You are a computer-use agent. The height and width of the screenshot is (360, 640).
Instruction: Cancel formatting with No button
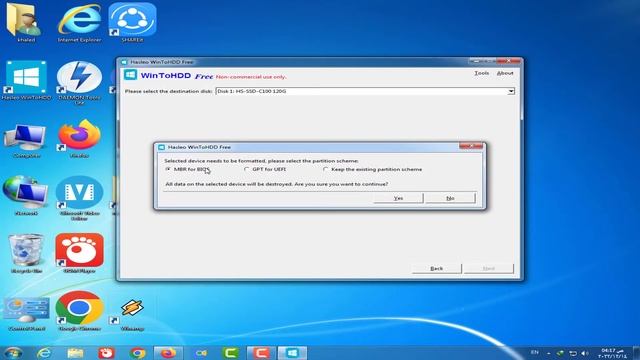click(x=450, y=198)
